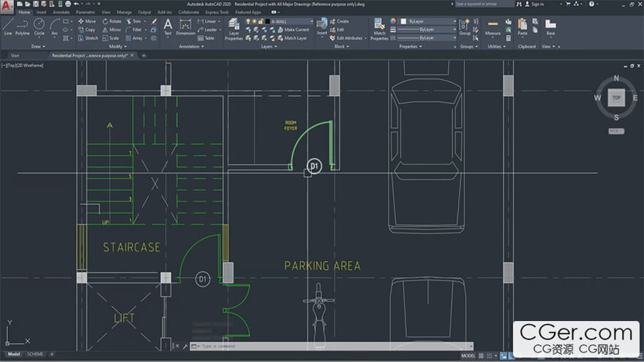Open the ByLayer linetype dropdown
This screenshot has width=644, height=362.
tap(454, 38)
